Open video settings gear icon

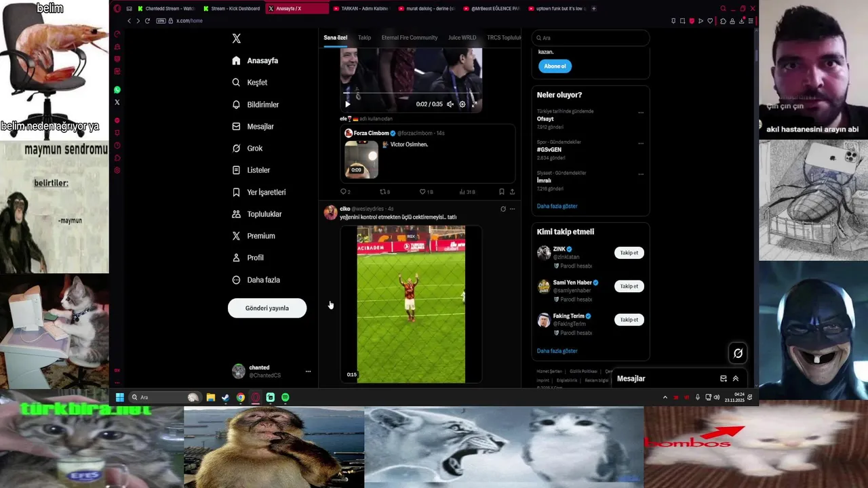(x=462, y=104)
